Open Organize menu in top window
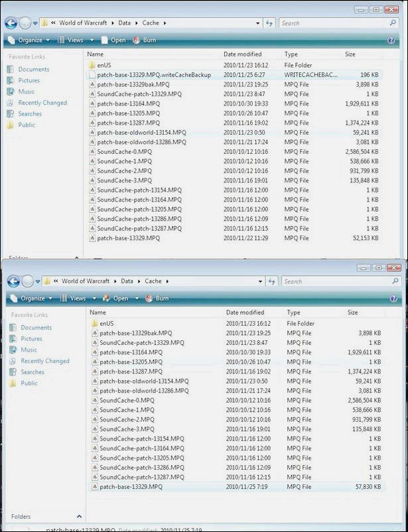 pos(29,40)
